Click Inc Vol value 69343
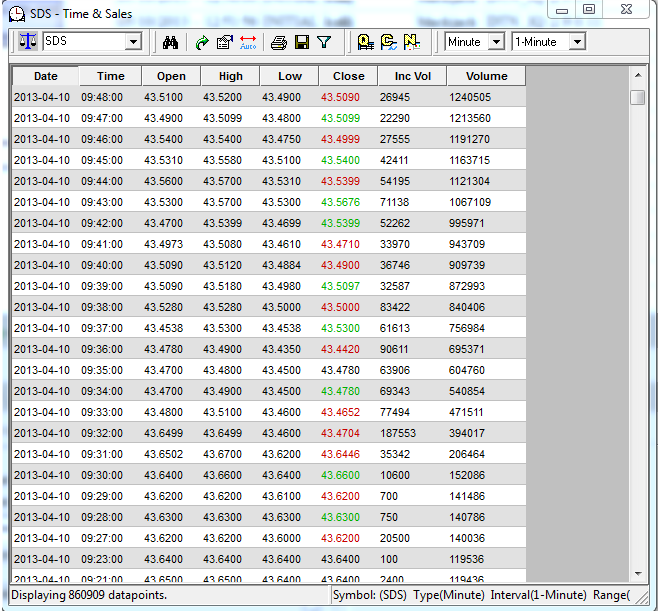 point(394,391)
